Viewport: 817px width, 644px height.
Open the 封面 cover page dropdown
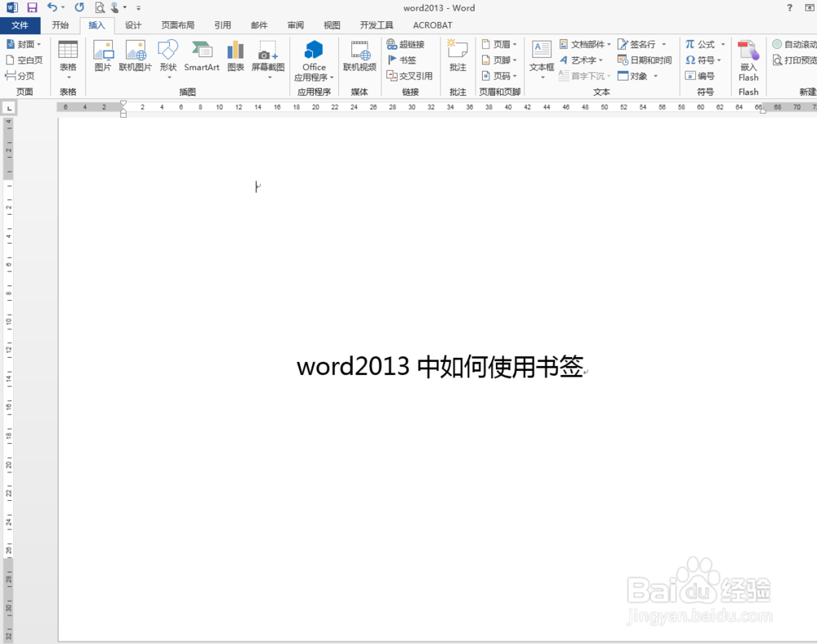[x=24, y=44]
